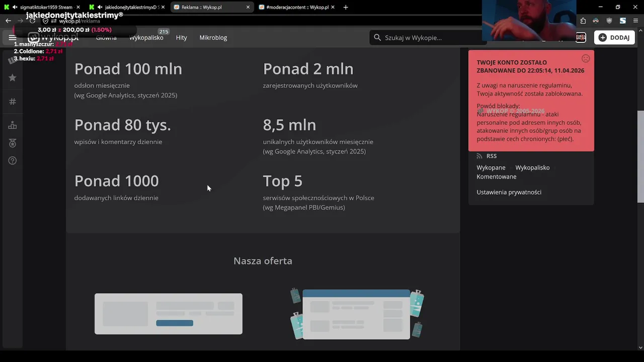Click the left banner ad format illustration

[169, 314]
